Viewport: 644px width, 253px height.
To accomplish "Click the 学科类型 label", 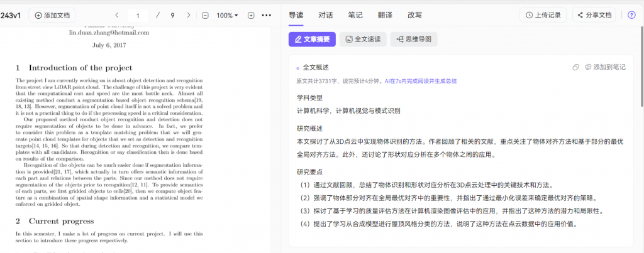I will [x=309, y=97].
